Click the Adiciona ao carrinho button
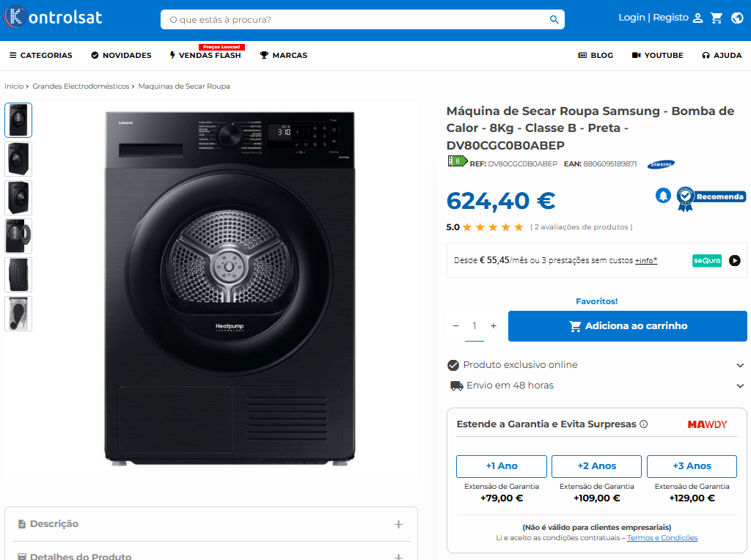 pyautogui.click(x=627, y=326)
